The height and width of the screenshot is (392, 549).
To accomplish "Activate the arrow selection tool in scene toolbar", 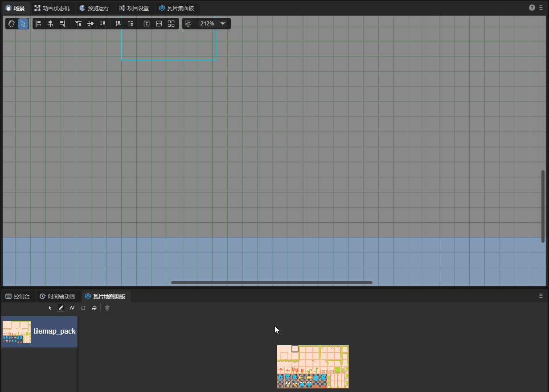I will [x=23, y=24].
